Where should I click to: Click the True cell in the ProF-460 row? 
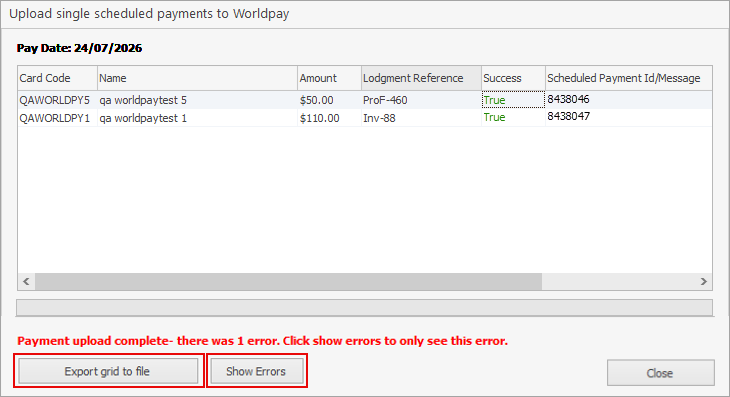click(513, 100)
